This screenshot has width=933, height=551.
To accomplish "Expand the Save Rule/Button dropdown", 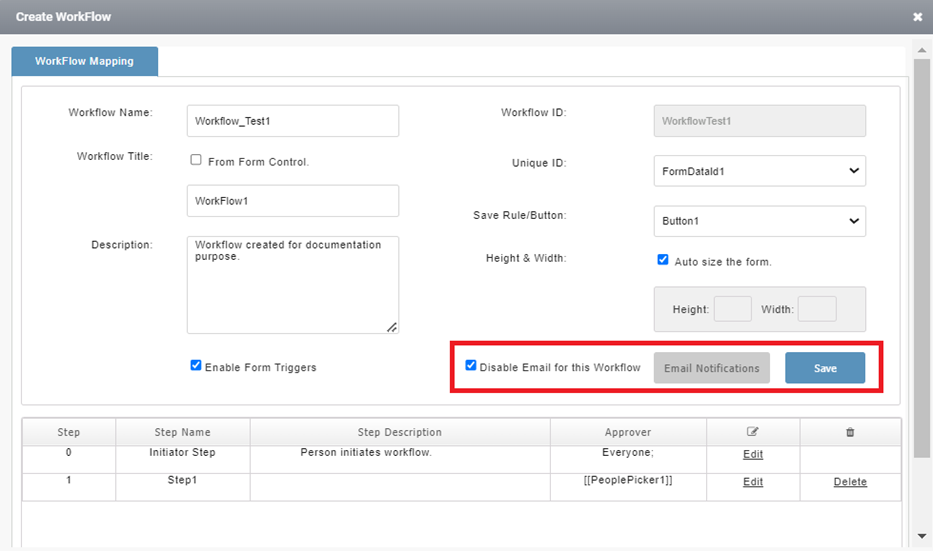I will (760, 221).
